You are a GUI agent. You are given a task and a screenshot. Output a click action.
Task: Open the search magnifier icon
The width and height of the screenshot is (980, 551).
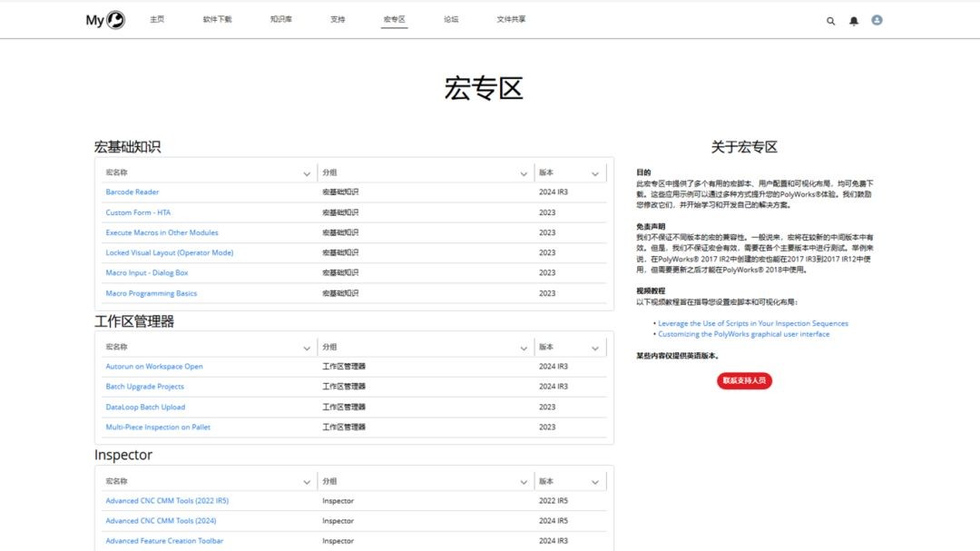coord(830,21)
